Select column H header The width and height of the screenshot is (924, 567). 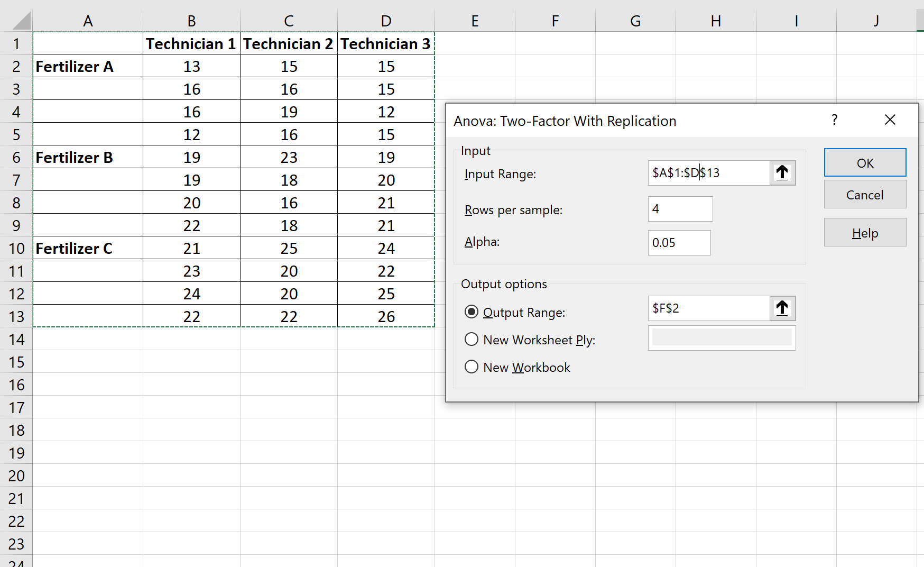tap(716, 21)
